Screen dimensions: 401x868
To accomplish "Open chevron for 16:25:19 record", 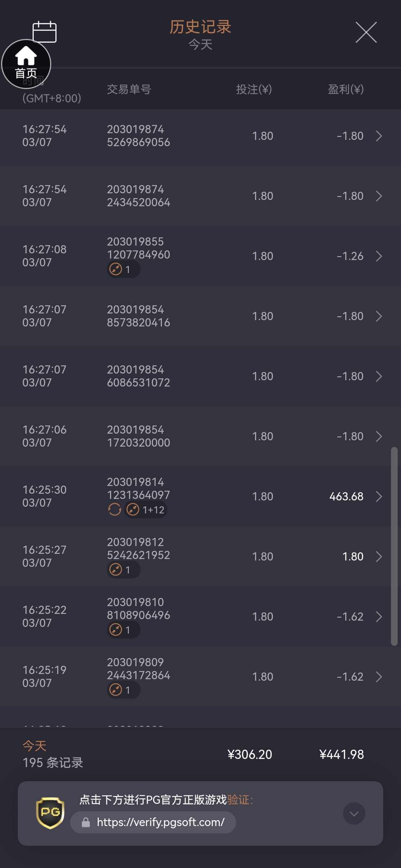I will 379,677.
